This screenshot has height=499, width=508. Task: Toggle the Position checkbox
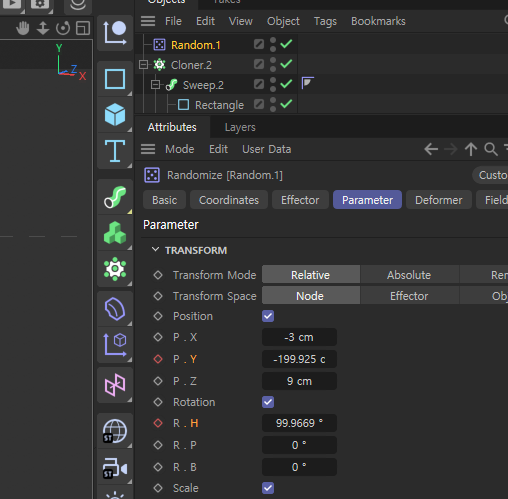pos(268,316)
